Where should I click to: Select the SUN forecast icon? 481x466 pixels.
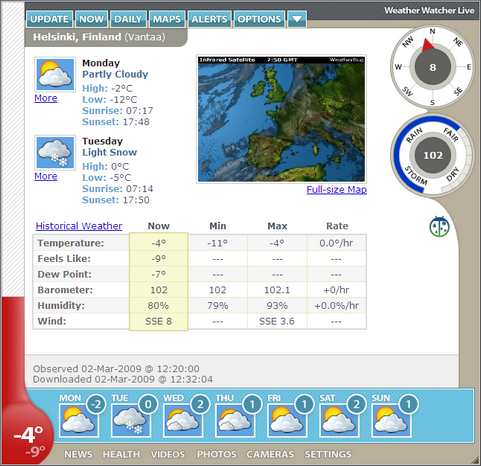pyautogui.click(x=391, y=420)
